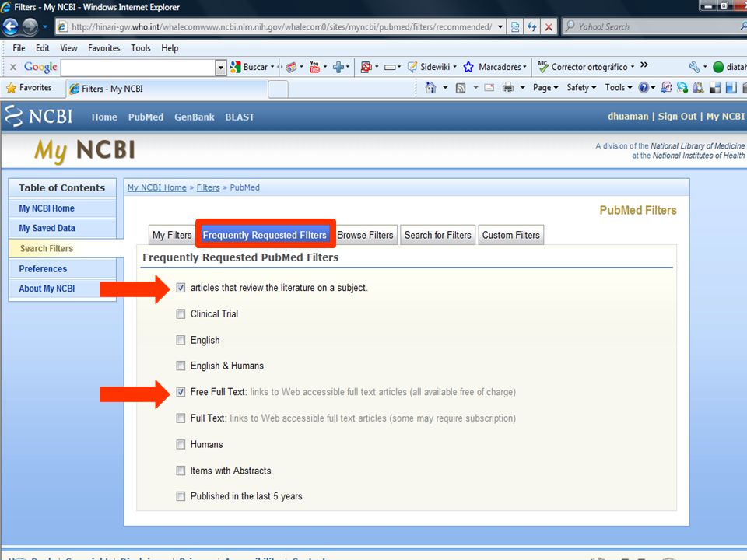Click the browser Forward arrow button
This screenshot has height=560, width=747.
pyautogui.click(x=30, y=26)
